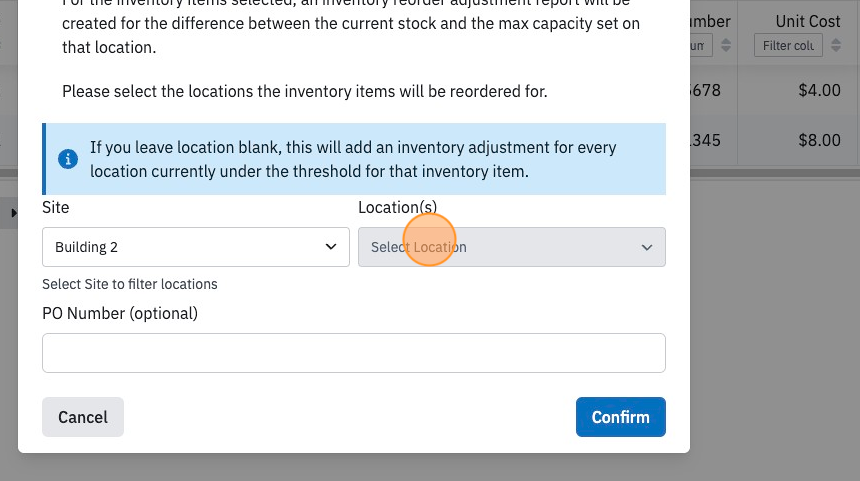Cancel the reorder dialog

tap(83, 417)
